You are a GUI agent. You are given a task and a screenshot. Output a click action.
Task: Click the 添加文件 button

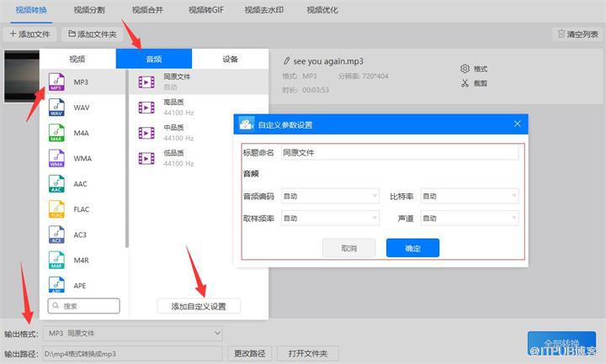[x=29, y=34]
